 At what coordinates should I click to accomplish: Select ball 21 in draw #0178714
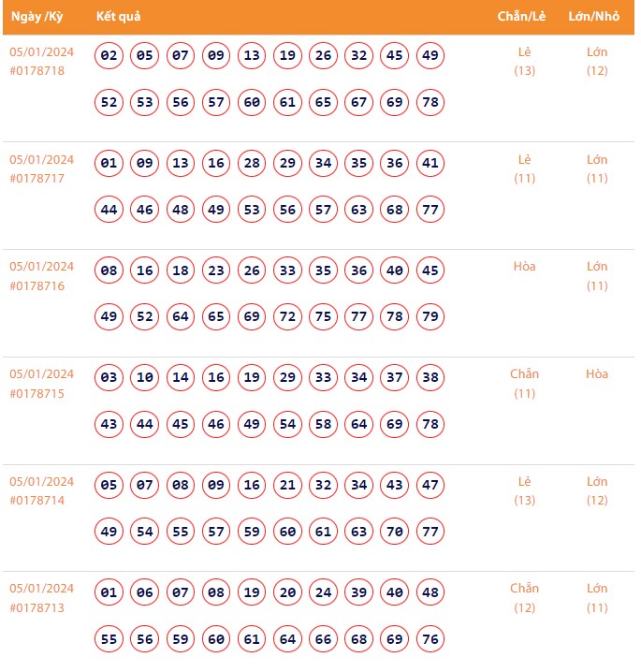[287, 486]
